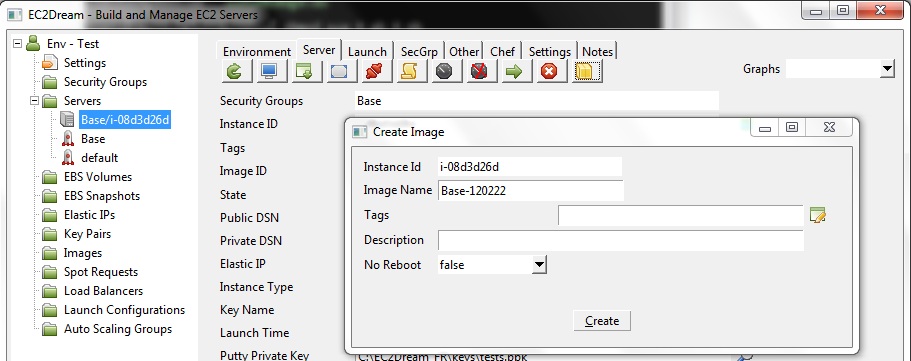Go to the Settings tab
The width and height of the screenshot is (911, 361).
click(550, 52)
